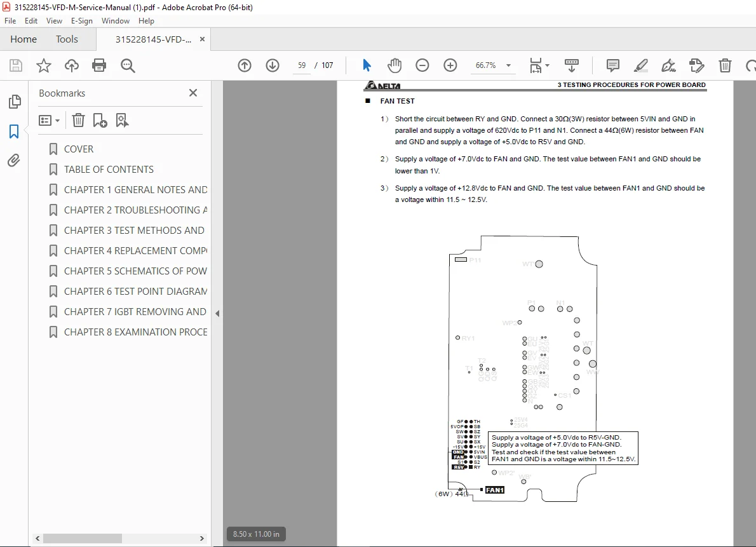The image size is (756, 547).
Task: Open the Window menu
Action: click(x=115, y=21)
